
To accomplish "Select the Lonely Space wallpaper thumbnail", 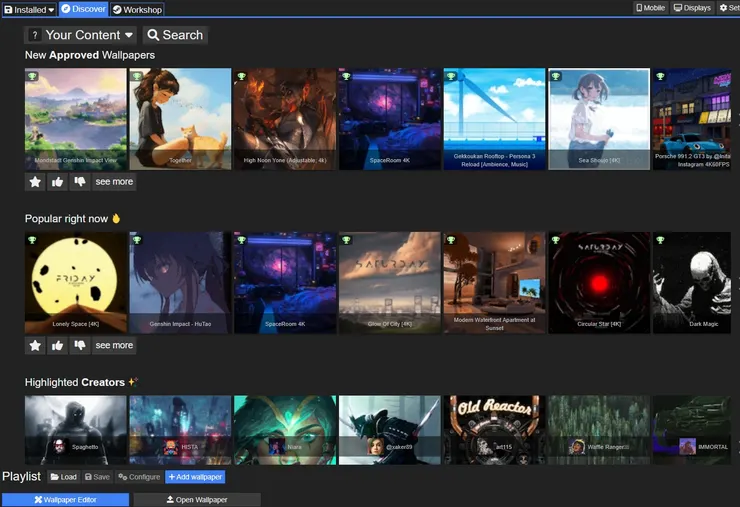I will point(76,283).
